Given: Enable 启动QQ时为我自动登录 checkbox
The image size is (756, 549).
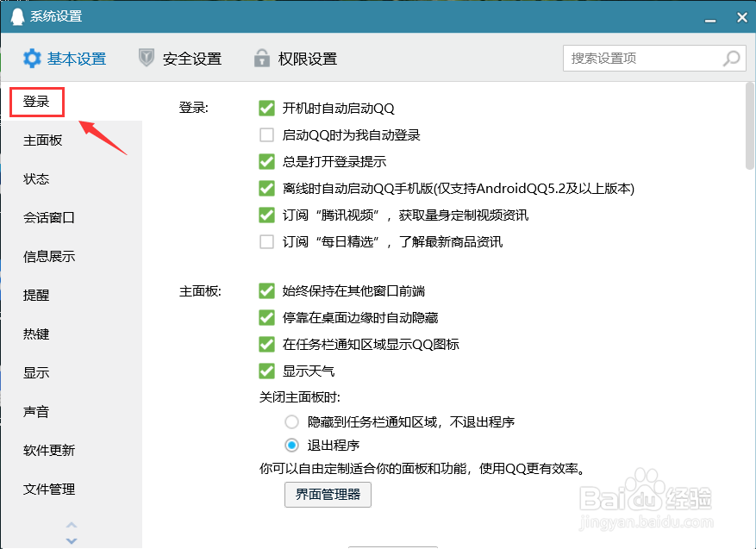Looking at the screenshot, I should coord(266,135).
